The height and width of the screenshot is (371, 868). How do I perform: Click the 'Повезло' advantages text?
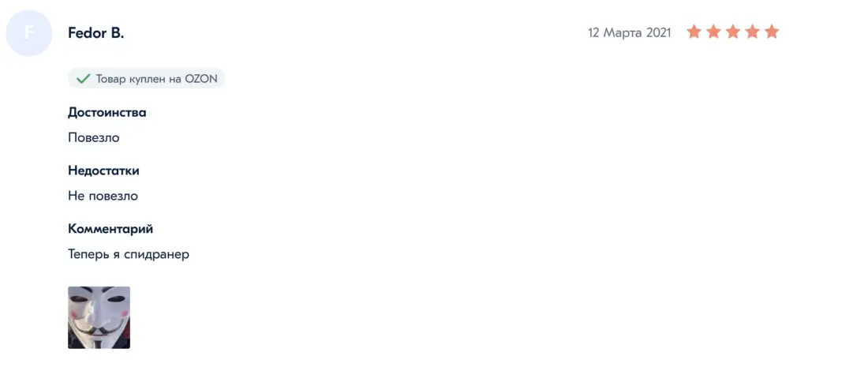(94, 137)
